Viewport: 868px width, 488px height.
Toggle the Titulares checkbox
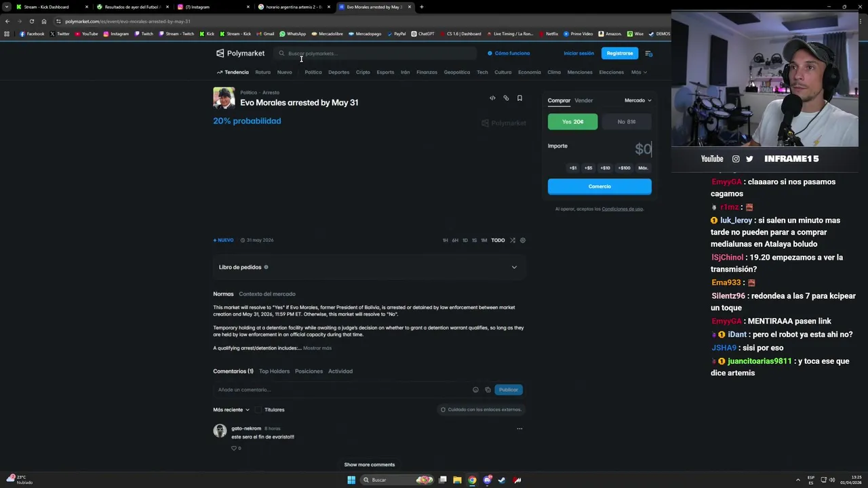tap(258, 410)
